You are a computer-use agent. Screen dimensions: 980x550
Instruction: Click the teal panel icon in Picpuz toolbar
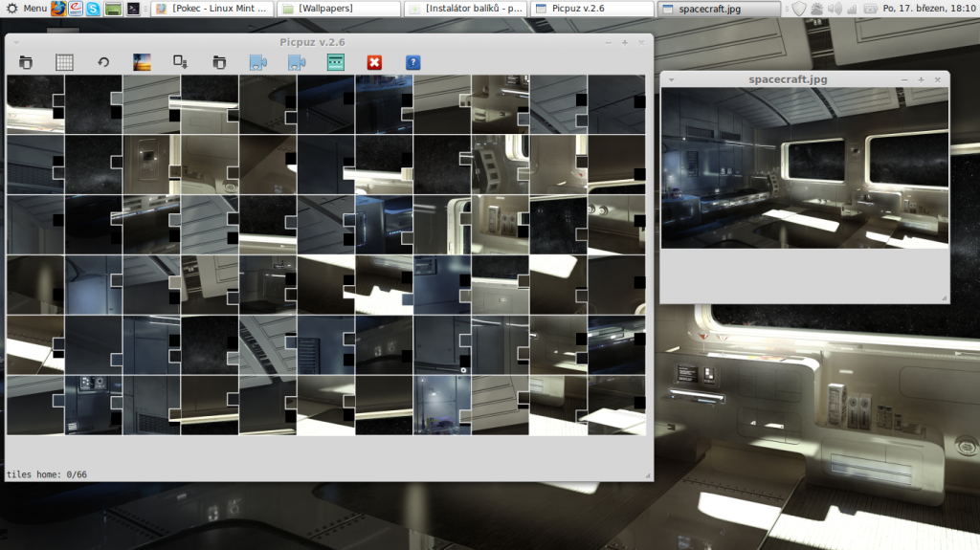click(336, 62)
